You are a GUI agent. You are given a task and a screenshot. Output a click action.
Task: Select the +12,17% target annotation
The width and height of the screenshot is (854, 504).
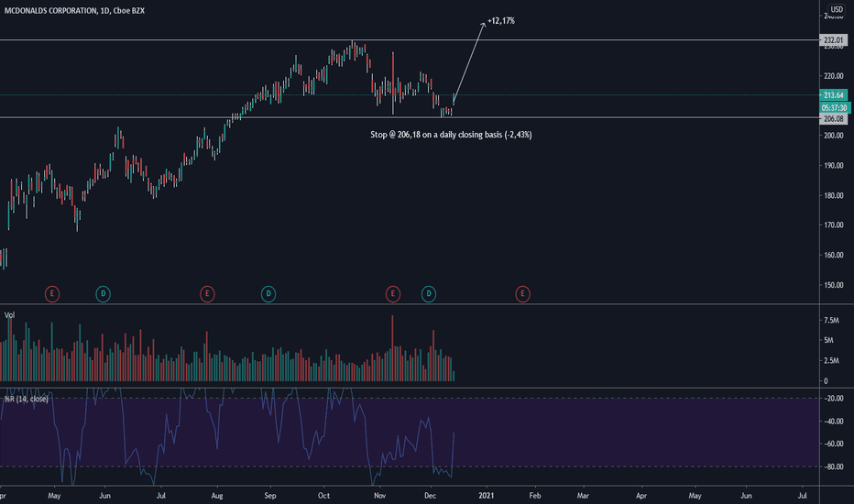(x=501, y=21)
